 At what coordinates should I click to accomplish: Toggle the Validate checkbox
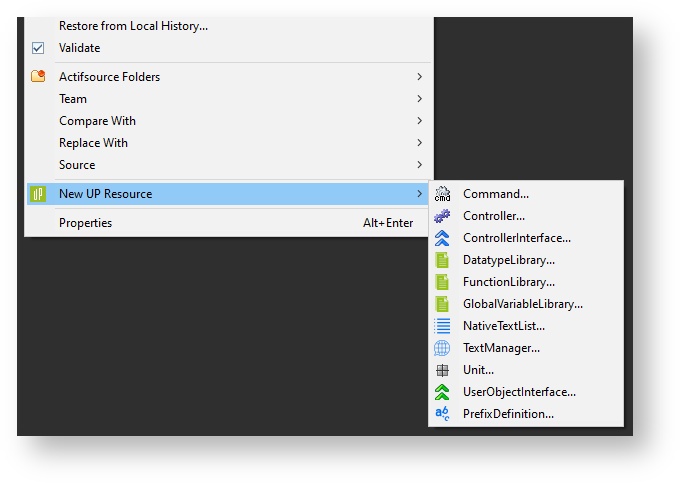click(x=38, y=48)
